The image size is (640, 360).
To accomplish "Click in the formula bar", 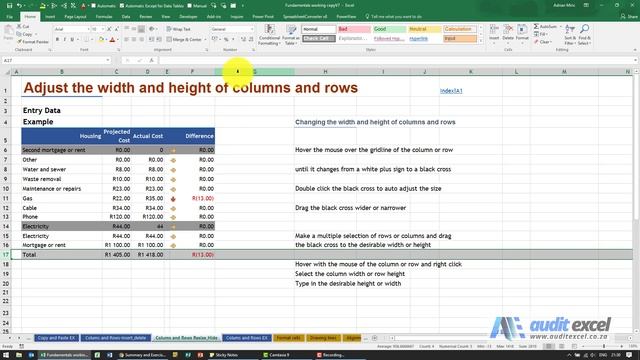I will coord(396,60).
